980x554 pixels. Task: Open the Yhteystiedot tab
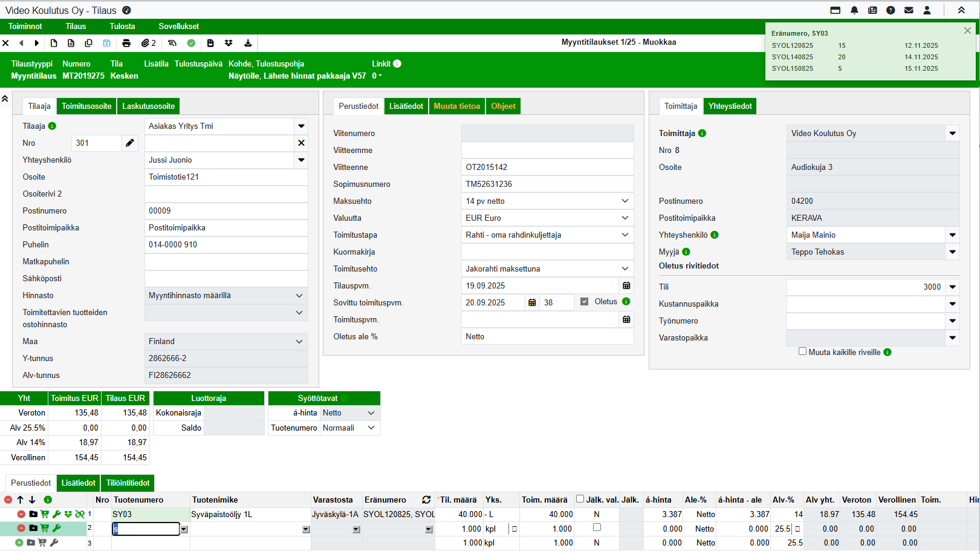click(730, 106)
